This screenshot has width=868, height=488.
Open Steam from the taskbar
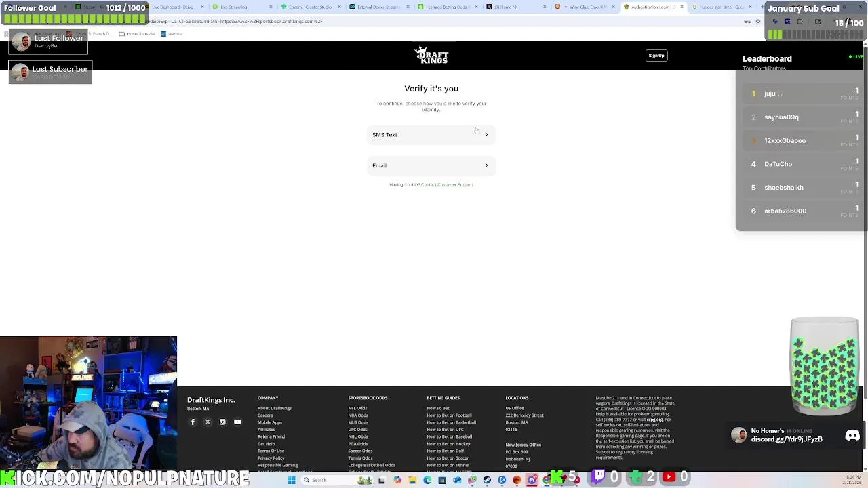coord(487,480)
